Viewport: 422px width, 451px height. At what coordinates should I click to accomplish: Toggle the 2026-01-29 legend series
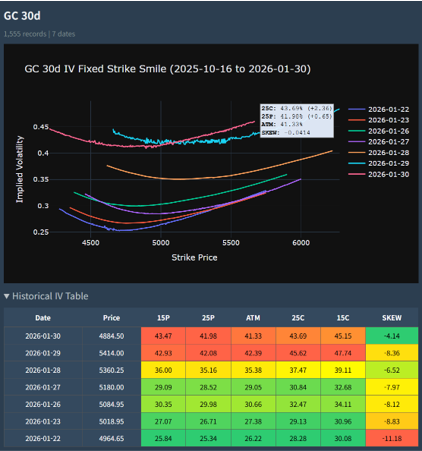(x=379, y=163)
